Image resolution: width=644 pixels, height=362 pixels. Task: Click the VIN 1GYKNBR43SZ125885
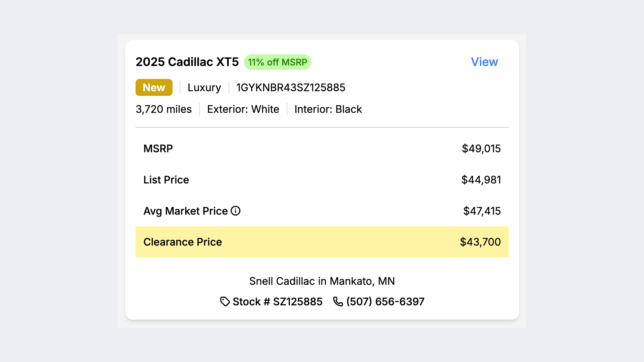tap(291, 87)
